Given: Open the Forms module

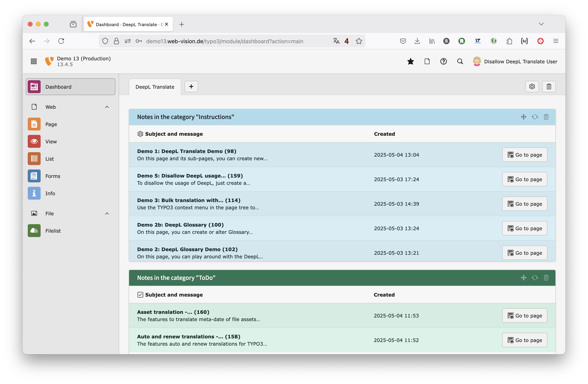Looking at the screenshot, I should coord(71,176).
